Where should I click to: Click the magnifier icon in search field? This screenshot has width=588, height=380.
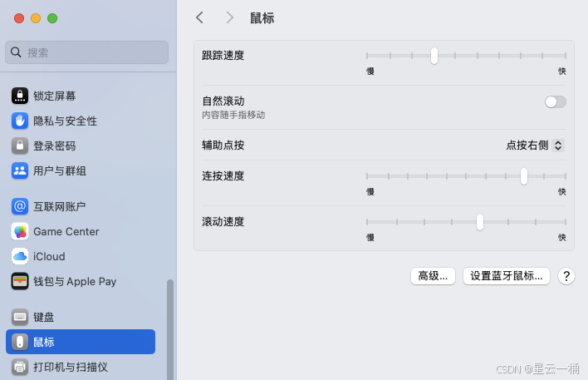[x=16, y=52]
